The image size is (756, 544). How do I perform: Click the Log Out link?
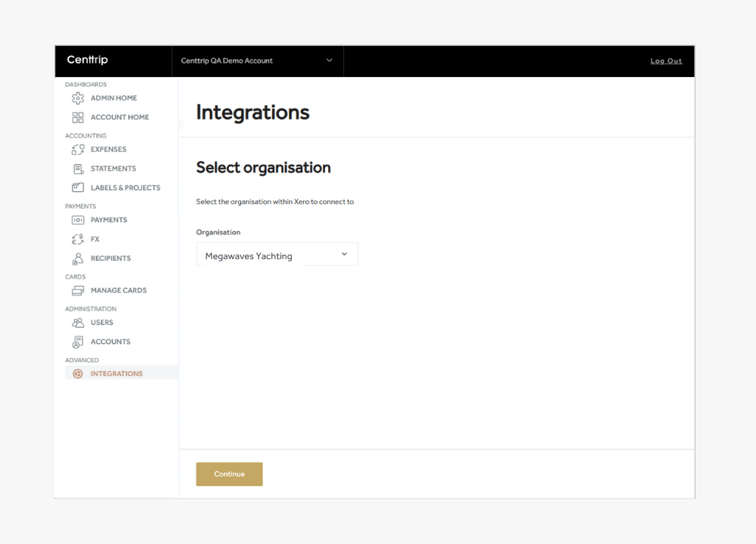(666, 61)
